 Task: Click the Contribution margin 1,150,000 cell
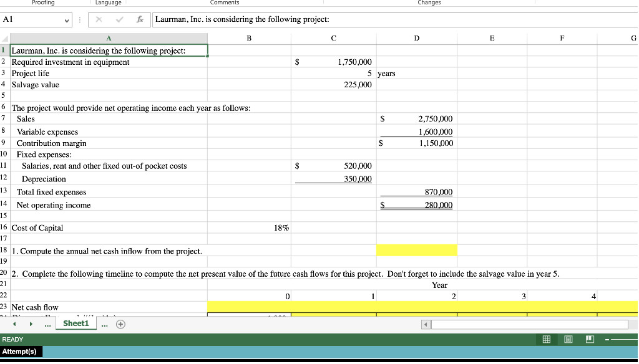pos(416,143)
